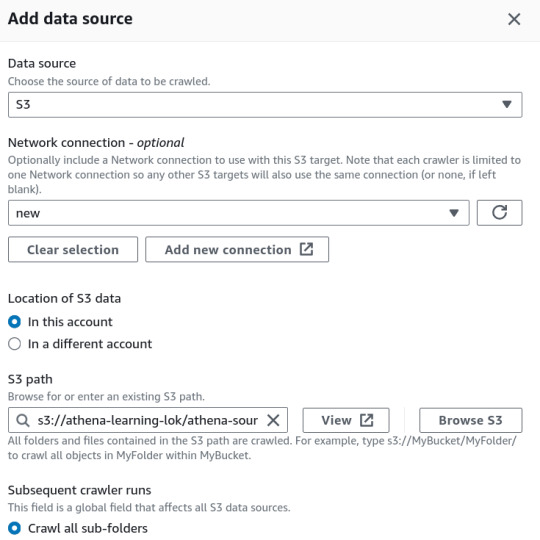Open the Browse S3 button
Screen dimensions: 540x540
[471, 420]
